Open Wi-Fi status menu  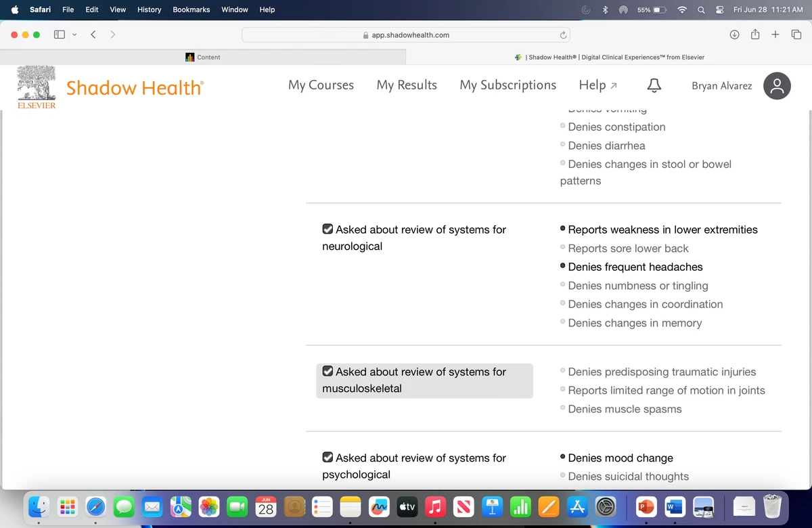click(682, 9)
